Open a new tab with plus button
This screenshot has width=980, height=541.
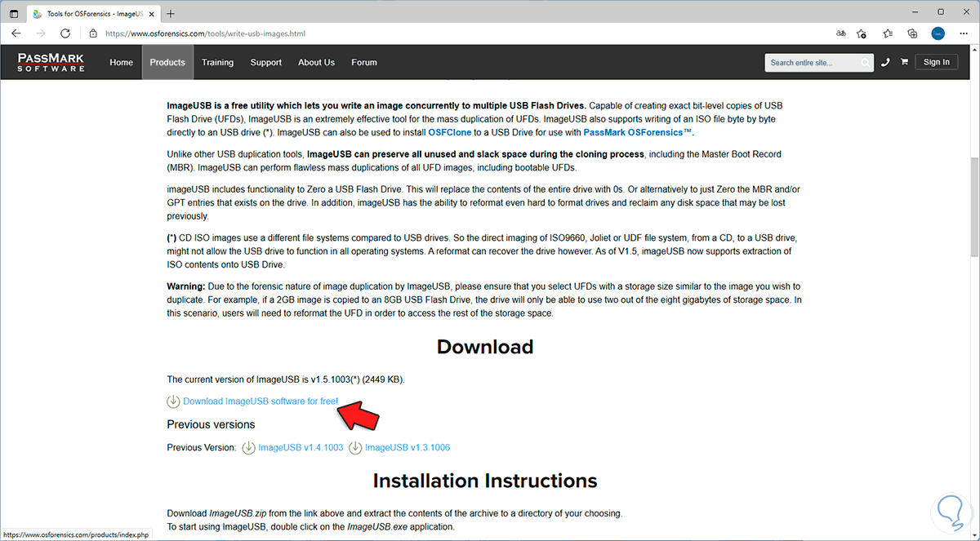coord(171,13)
